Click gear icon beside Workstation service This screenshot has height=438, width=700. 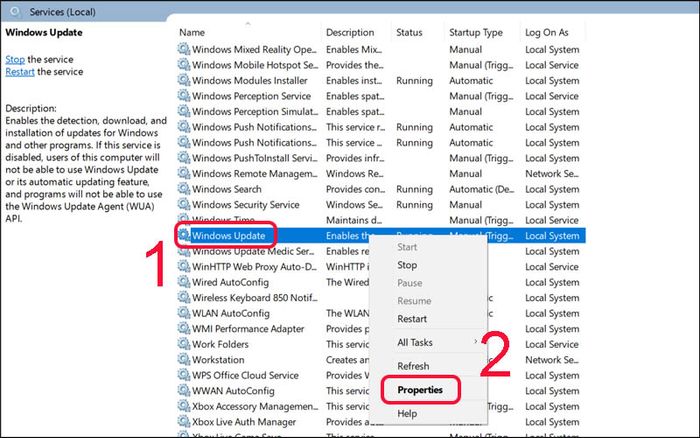pyautogui.click(x=183, y=359)
